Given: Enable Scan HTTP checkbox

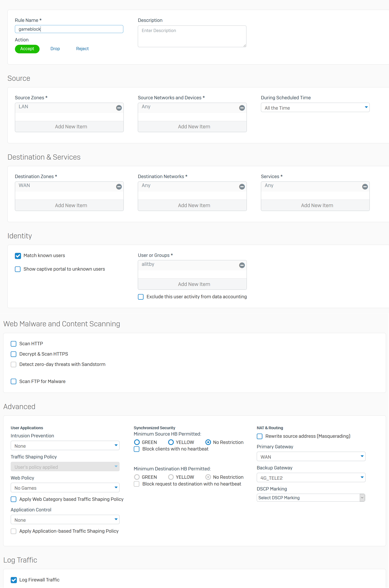Looking at the screenshot, I should (x=14, y=344).
